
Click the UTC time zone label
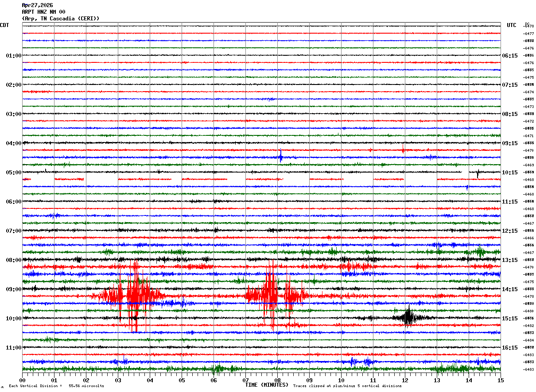coord(512,25)
